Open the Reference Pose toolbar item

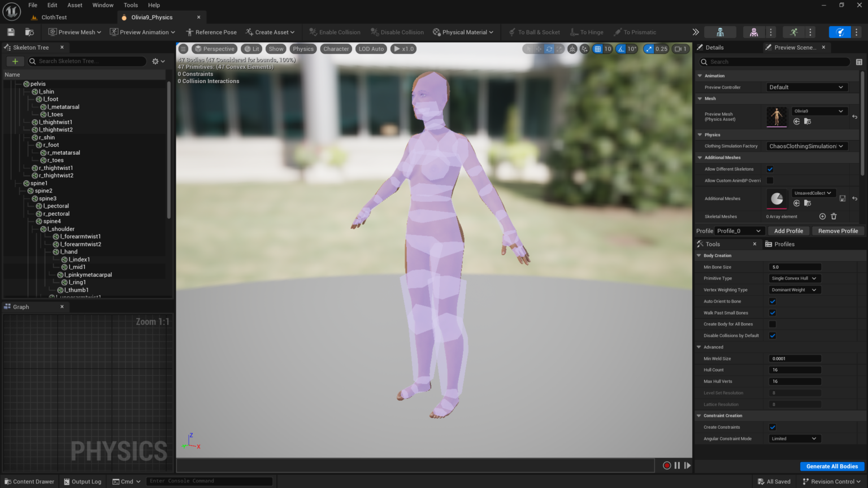pyautogui.click(x=211, y=32)
